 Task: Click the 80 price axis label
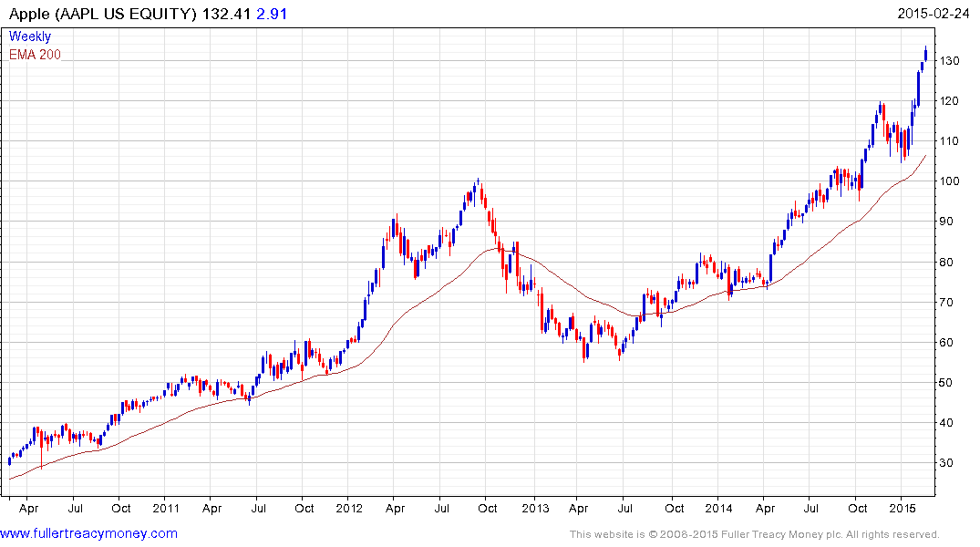pos(946,262)
